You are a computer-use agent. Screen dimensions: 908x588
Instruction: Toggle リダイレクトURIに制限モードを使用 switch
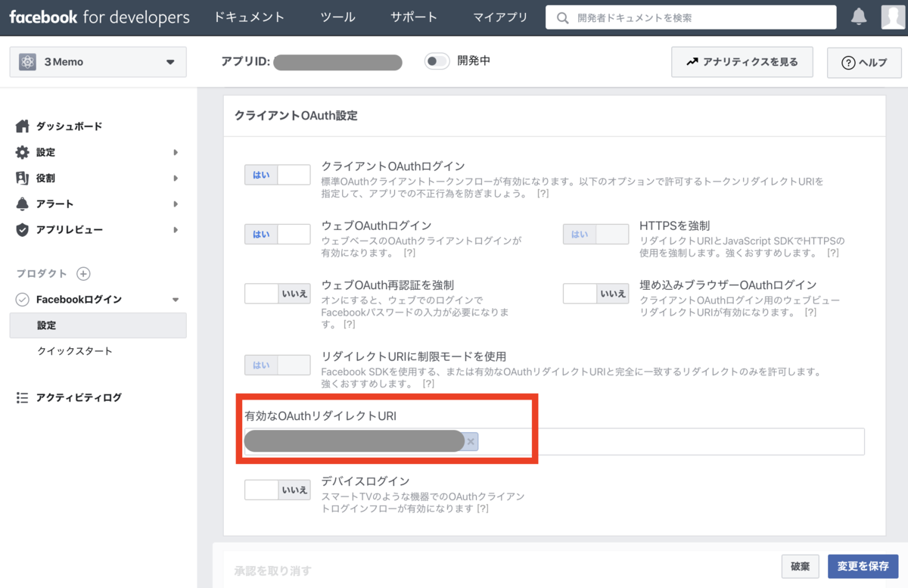[277, 365]
